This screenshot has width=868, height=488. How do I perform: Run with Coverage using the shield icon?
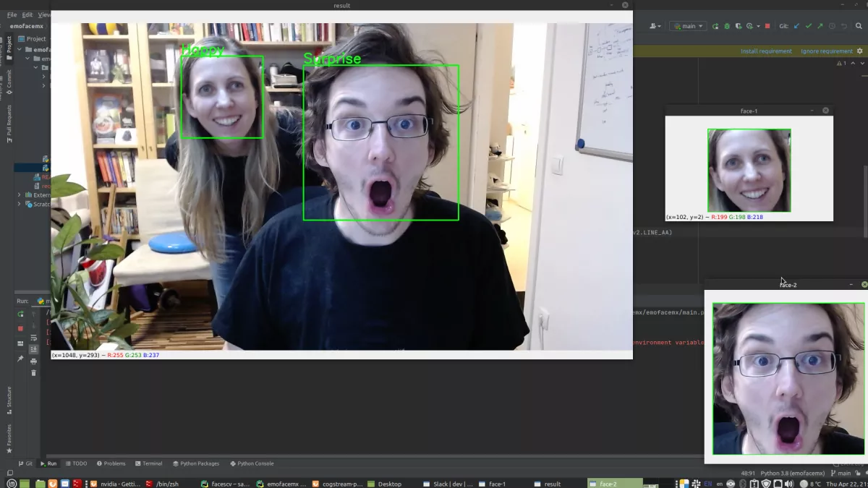coord(739,26)
